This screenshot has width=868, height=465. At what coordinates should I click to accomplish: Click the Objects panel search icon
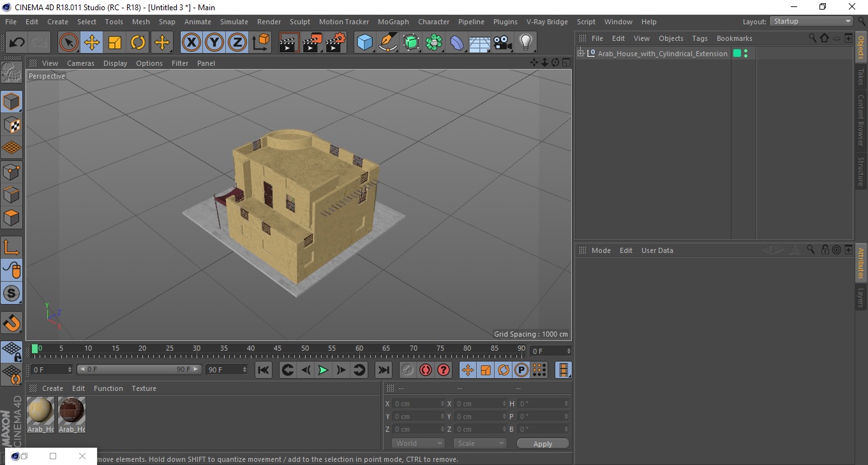coord(812,38)
